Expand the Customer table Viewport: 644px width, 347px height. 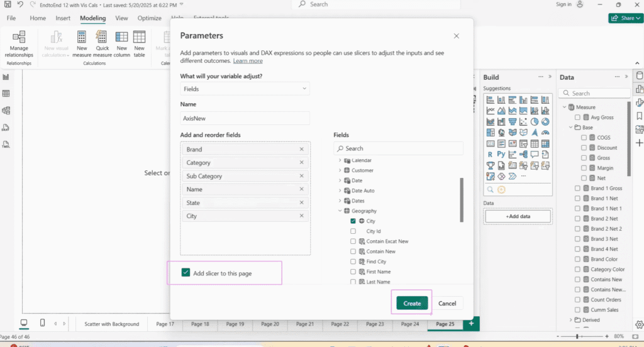pos(340,170)
